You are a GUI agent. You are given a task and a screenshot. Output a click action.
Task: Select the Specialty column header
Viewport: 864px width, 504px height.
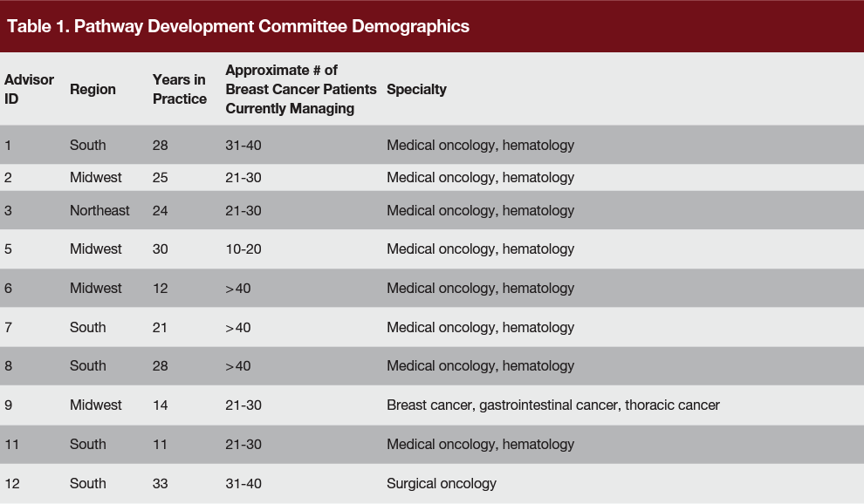(x=416, y=90)
